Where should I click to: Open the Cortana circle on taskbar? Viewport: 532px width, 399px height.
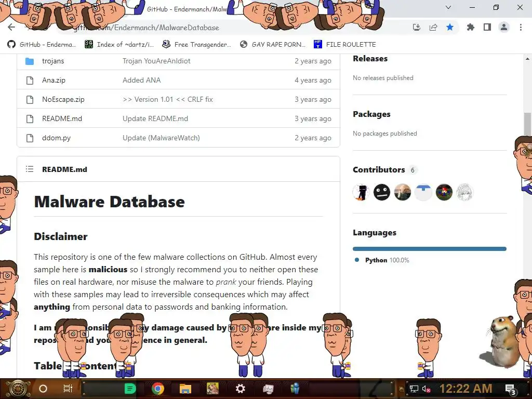(43, 389)
